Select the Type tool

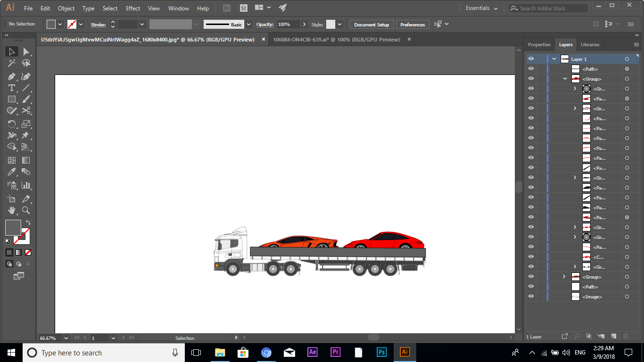click(12, 88)
